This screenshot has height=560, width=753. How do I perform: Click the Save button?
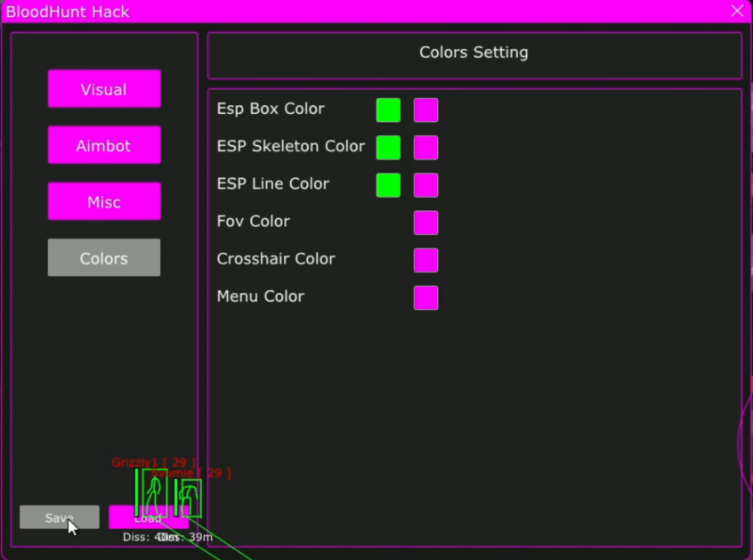tap(60, 517)
